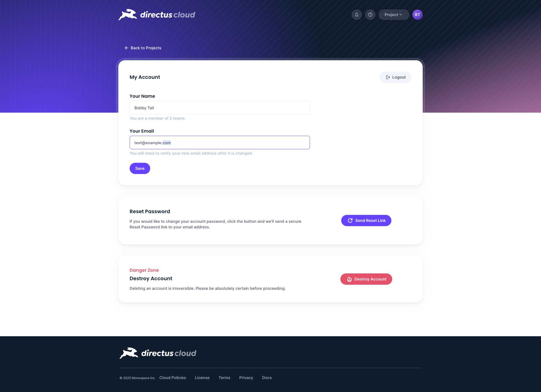This screenshot has height=392, width=541.
Task: Expand the Project dropdown menu
Action: pyautogui.click(x=394, y=14)
